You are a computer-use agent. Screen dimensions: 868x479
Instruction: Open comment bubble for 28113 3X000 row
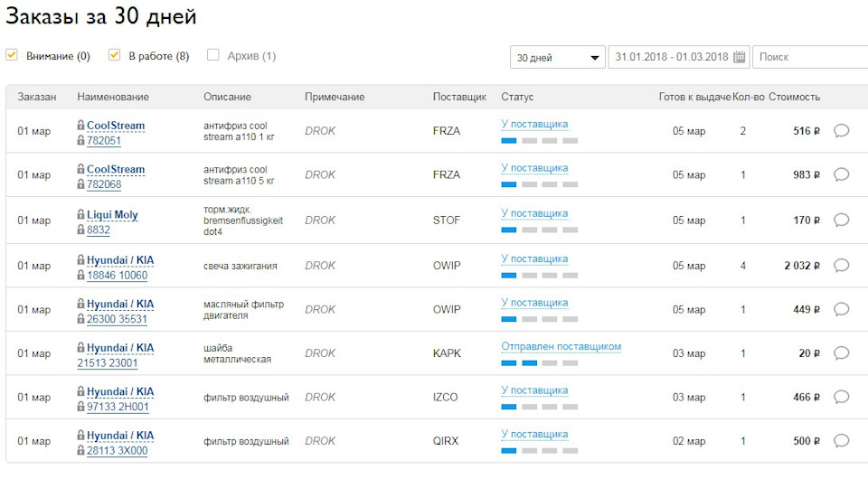(x=842, y=441)
